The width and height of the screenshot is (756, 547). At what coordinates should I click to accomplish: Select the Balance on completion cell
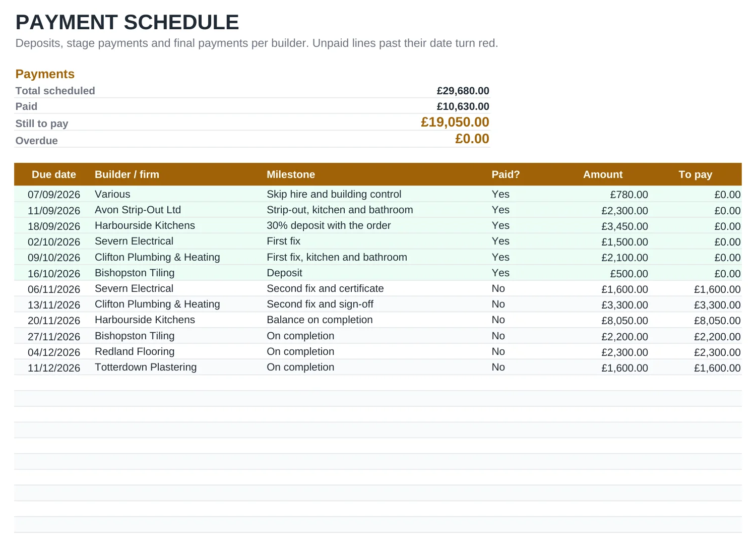click(x=320, y=320)
